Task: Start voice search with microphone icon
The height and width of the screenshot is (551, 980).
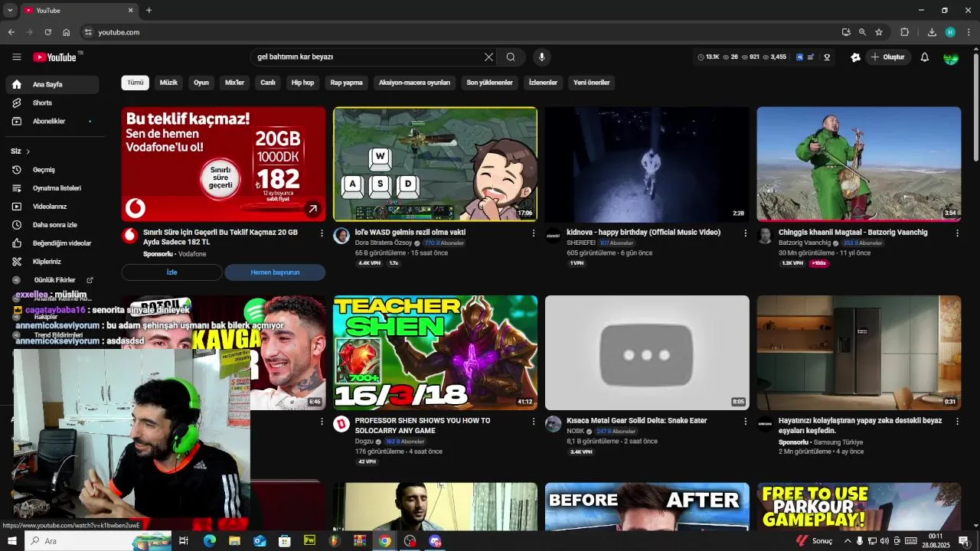Action: tap(541, 57)
